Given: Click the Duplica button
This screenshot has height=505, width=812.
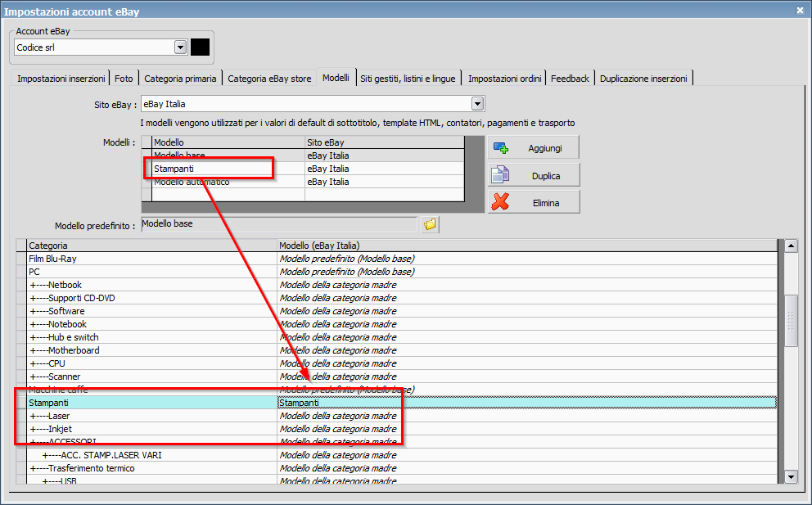Looking at the screenshot, I should point(533,176).
